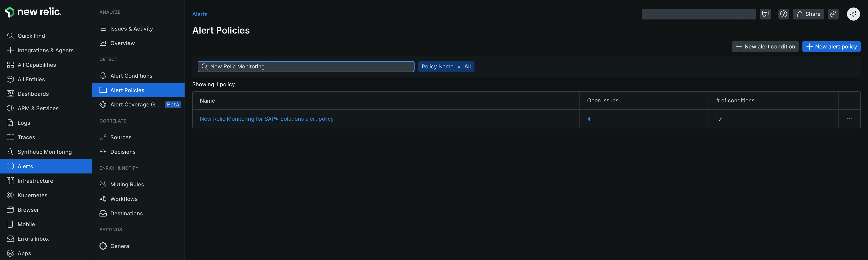The width and height of the screenshot is (868, 260).
Task: Select Alert Conditions under Detect
Action: [131, 75]
